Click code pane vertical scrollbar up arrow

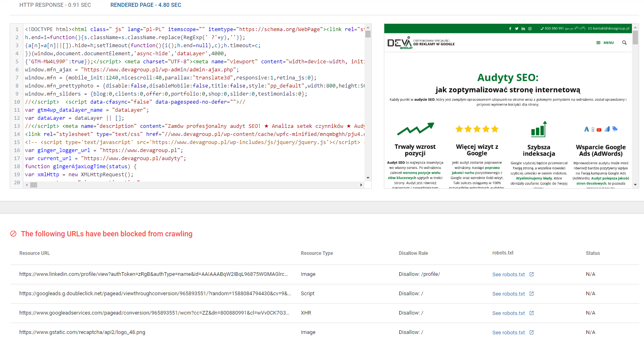(368, 27)
